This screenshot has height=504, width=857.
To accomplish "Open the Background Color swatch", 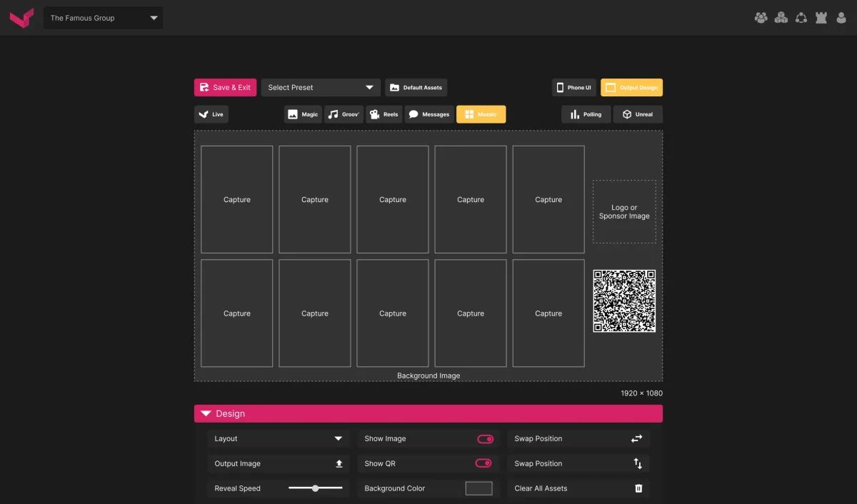I will [x=478, y=488].
